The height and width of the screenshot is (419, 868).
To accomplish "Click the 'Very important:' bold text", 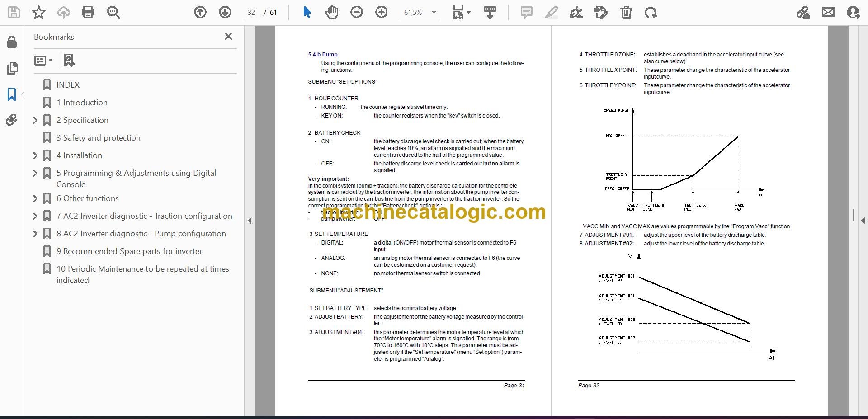I will [328, 179].
